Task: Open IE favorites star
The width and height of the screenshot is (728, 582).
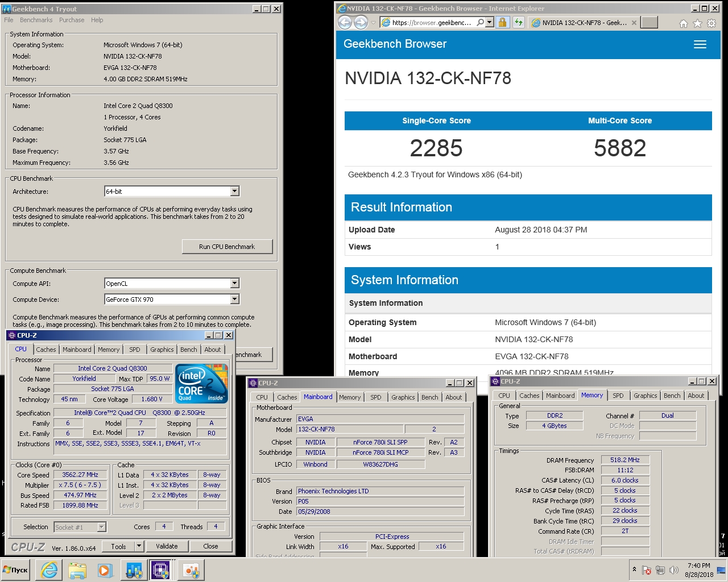Action: tap(697, 23)
